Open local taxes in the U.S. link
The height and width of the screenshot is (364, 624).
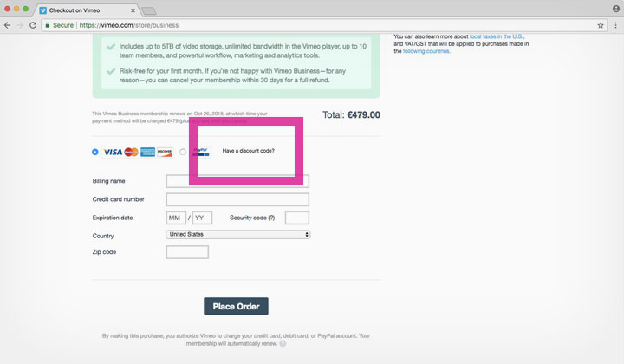click(x=497, y=36)
